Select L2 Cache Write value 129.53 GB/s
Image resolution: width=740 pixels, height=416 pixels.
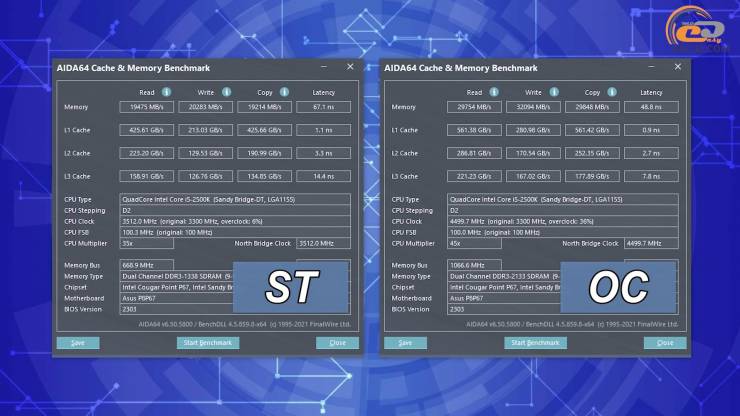coord(205,153)
